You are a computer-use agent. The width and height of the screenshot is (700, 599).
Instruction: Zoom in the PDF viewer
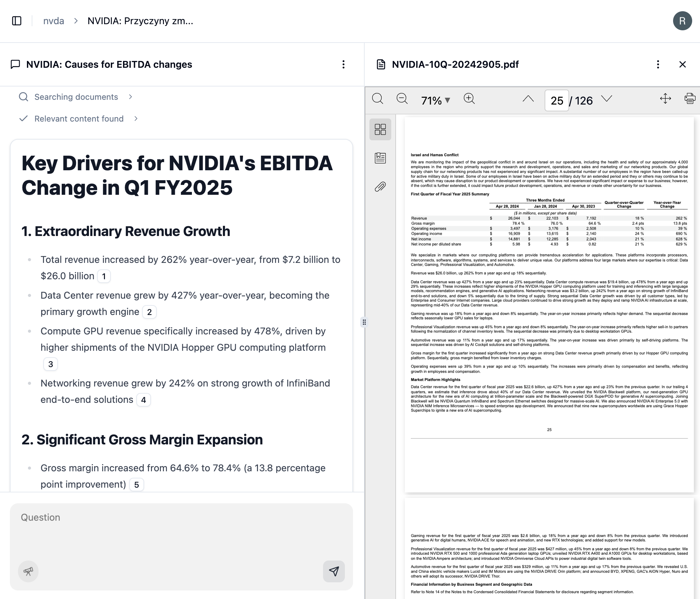click(x=469, y=99)
